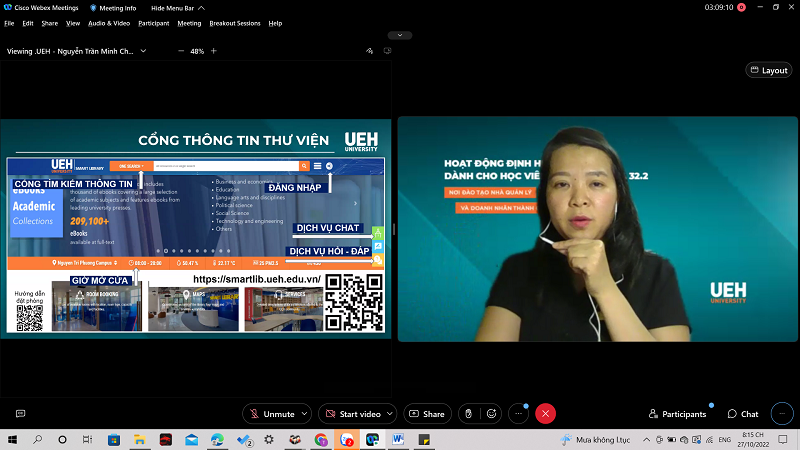Open the File menu
Screen dimensions: 800x450
pyautogui.click(x=9, y=23)
